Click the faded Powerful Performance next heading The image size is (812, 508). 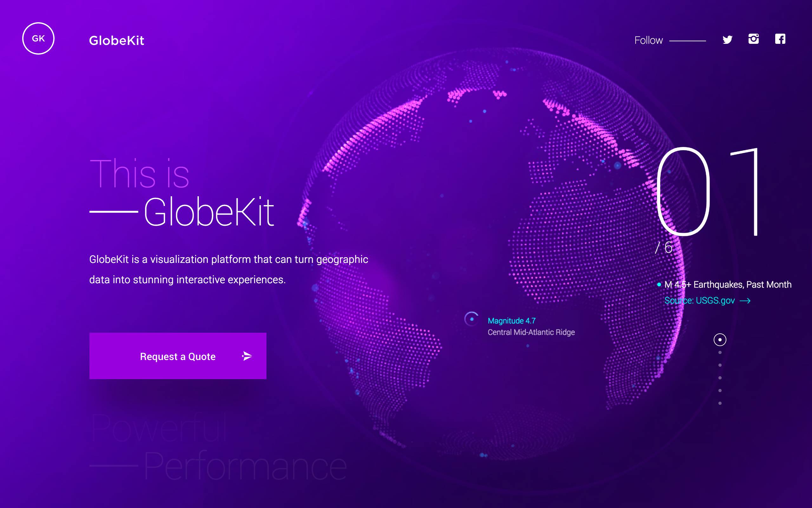(218, 447)
